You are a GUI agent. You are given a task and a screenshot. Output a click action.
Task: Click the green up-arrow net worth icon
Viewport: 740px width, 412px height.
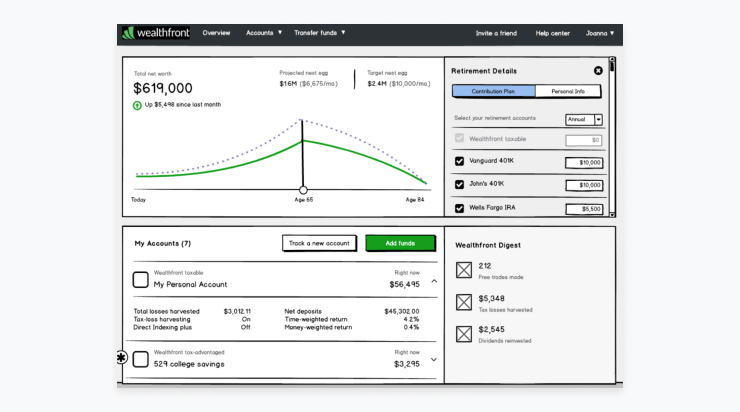coord(137,105)
